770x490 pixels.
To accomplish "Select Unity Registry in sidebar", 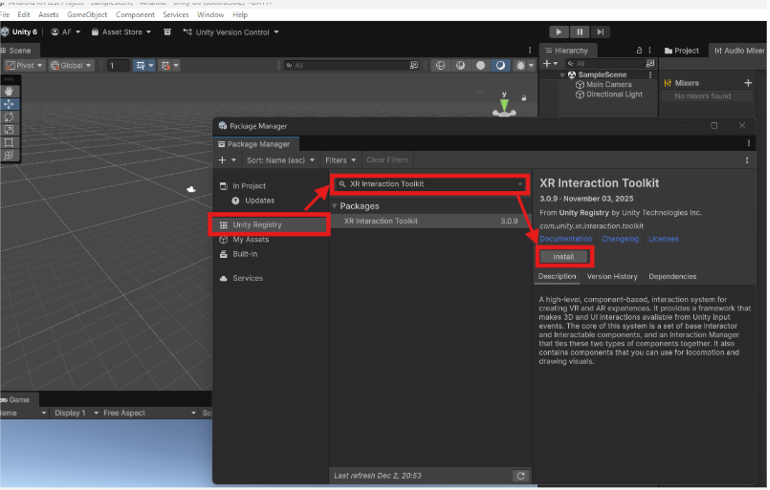I will [x=270, y=224].
